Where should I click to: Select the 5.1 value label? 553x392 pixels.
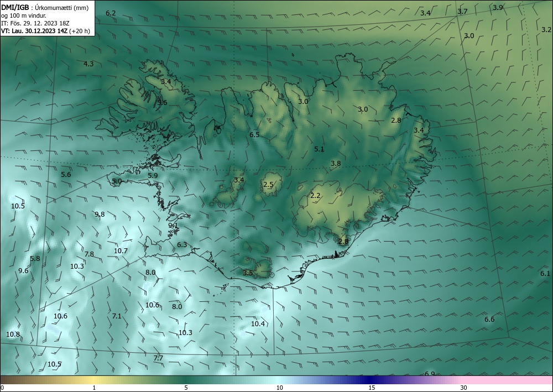pos(319,149)
